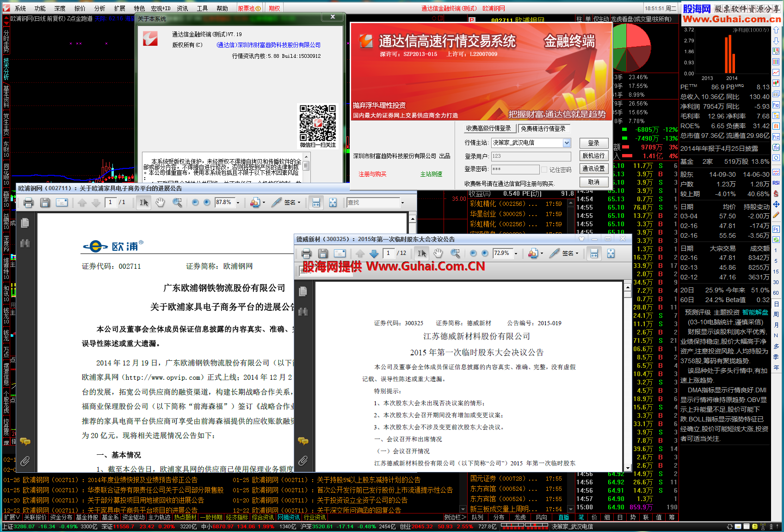The width and height of the screenshot is (784, 532).
Task: Switch the 欧浦钢网 viewer to full-page fit
Action: 333,203
